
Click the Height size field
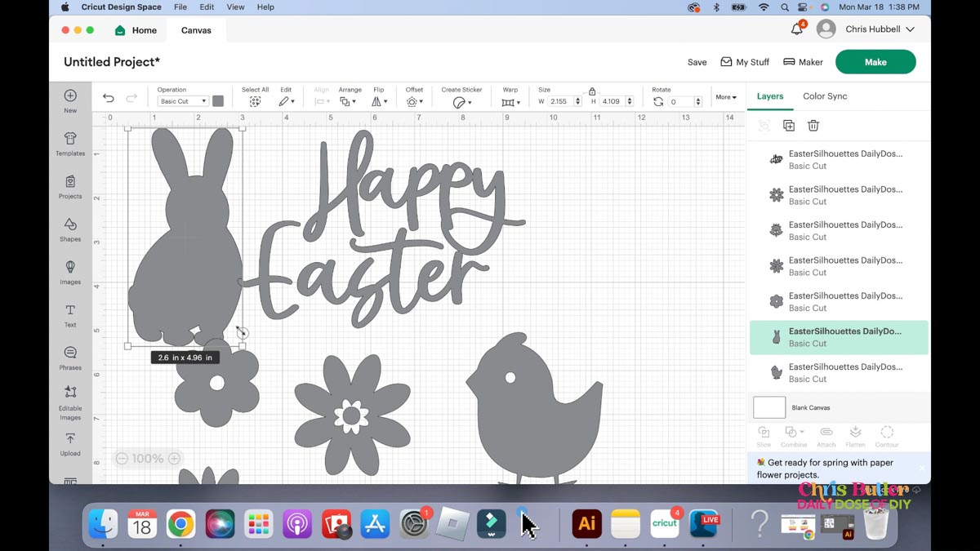[x=612, y=101]
